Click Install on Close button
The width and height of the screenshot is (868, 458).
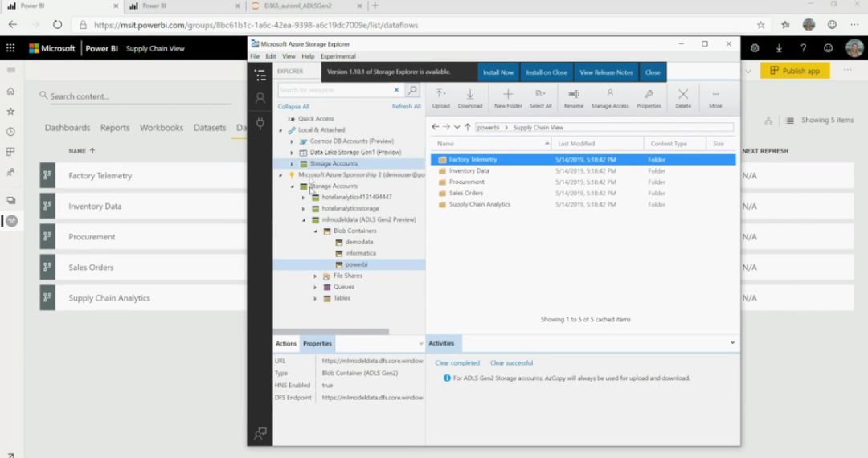click(x=547, y=72)
